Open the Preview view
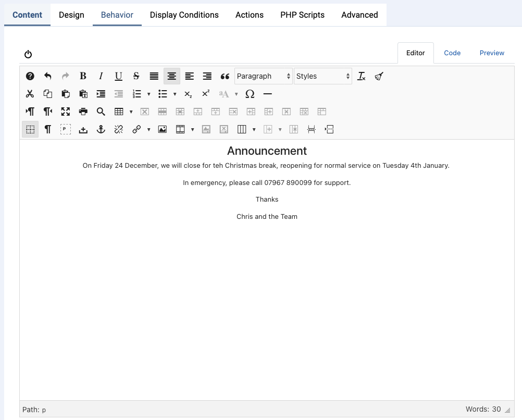This screenshot has width=522, height=420. [492, 53]
